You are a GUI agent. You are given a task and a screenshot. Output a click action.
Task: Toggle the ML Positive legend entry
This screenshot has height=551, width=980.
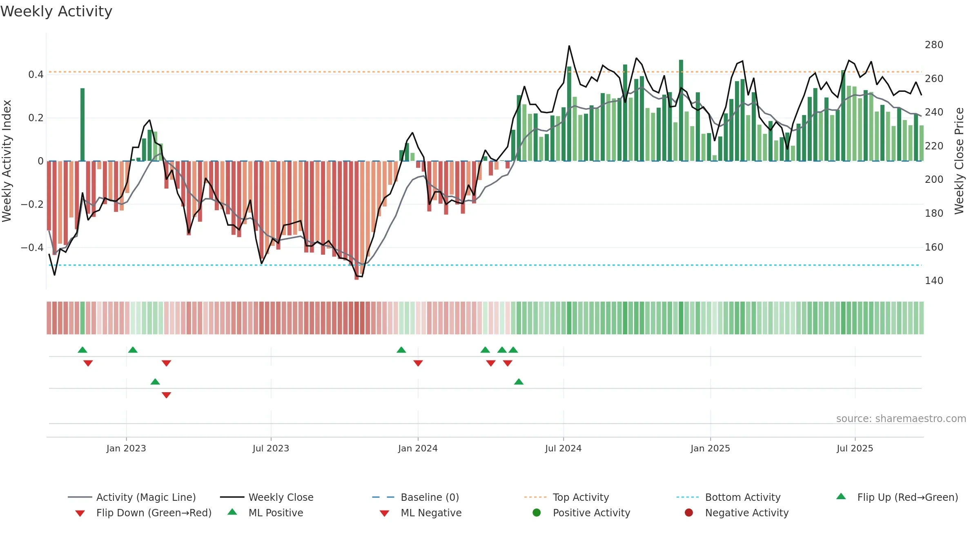point(265,513)
